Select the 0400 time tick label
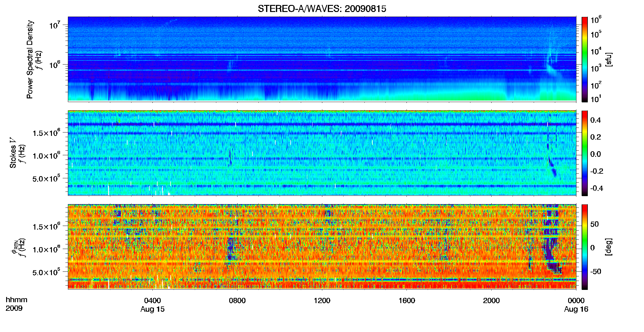The width and height of the screenshot is (644, 332). pos(152,301)
